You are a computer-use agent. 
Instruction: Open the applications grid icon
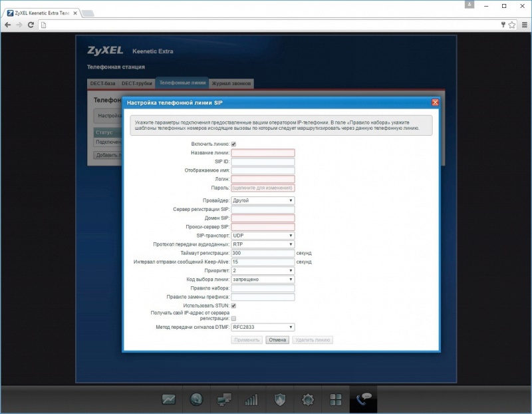(x=336, y=399)
